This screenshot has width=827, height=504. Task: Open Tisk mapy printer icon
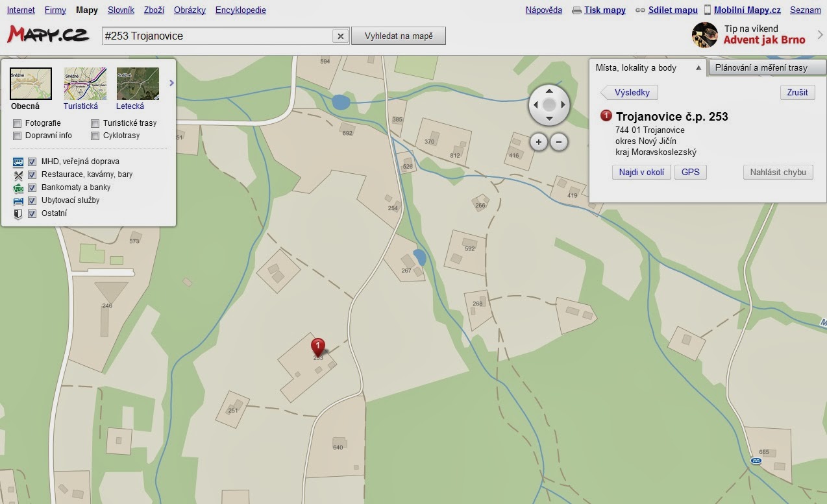click(x=576, y=10)
